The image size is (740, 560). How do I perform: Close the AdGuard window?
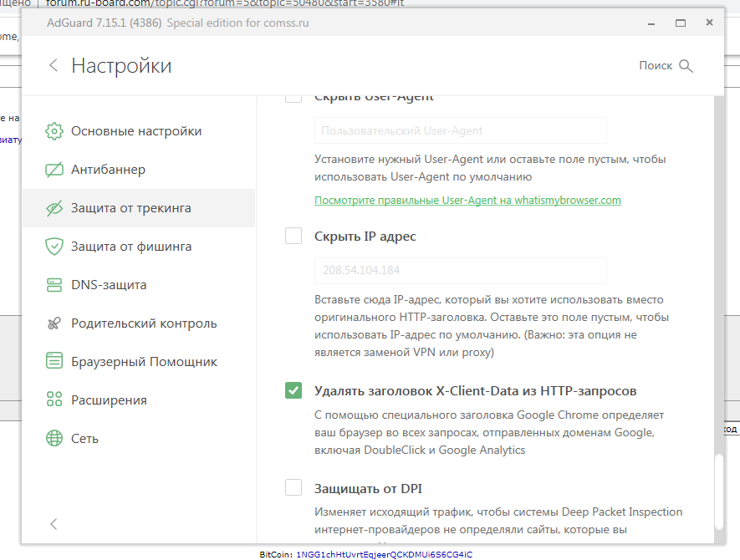click(709, 23)
